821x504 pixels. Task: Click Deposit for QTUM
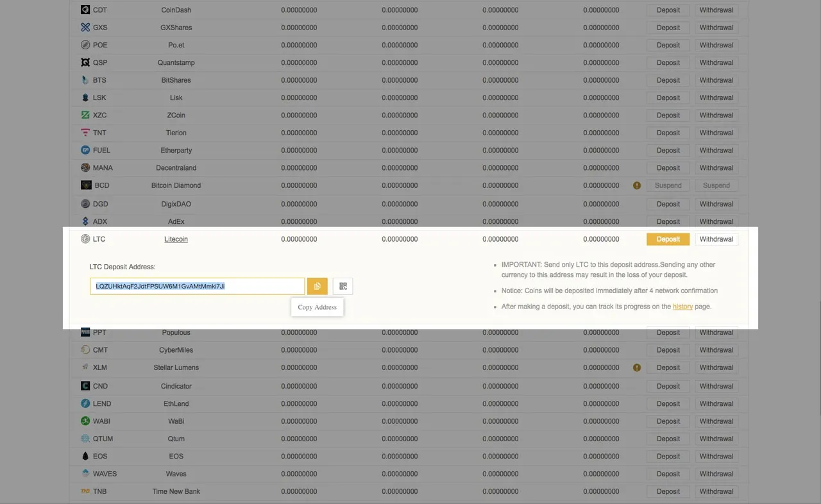click(x=668, y=439)
